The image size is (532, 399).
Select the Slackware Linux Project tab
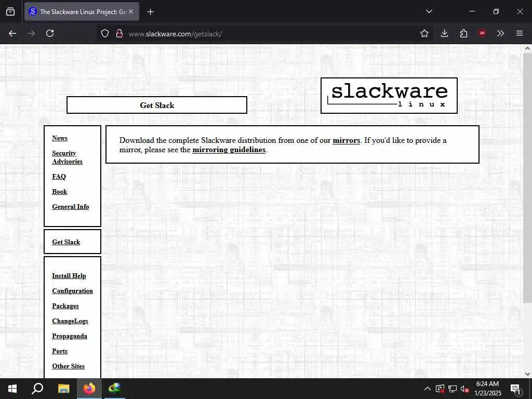82,12
